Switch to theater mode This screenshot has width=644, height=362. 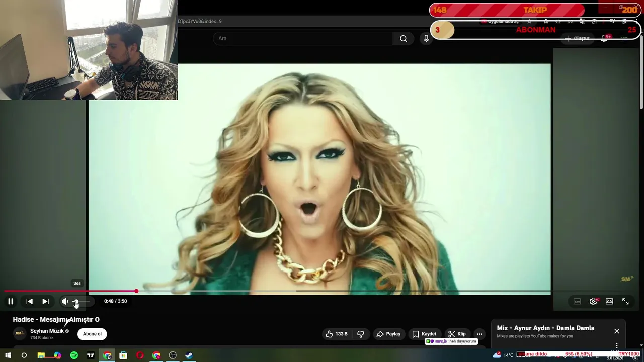[x=609, y=301]
